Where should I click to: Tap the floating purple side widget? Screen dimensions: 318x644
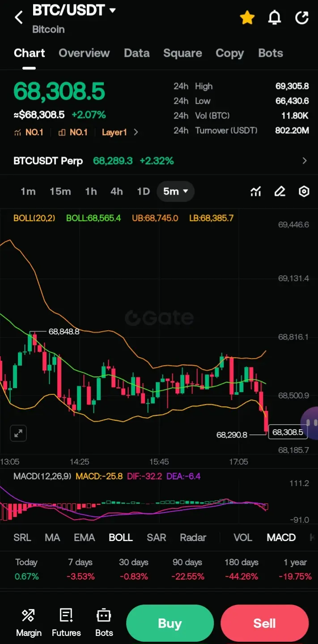click(310, 423)
